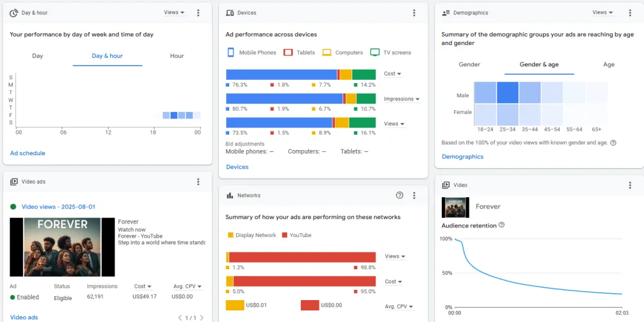Viewport: 644px width, 322px height.
Task: Open the Cost metric dropdown in Devices card
Action: [392, 74]
